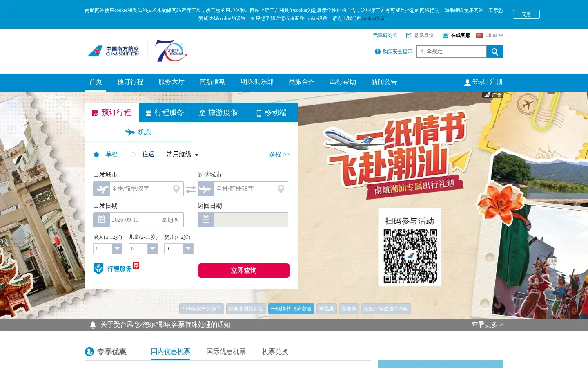Screen dimensions: 588x368
Task: Select the 往返 round-trip radio button
Action: point(133,155)
